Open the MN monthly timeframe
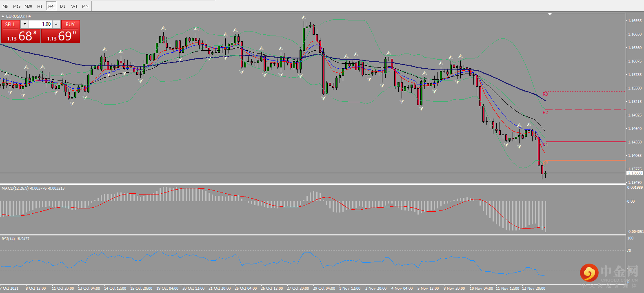644x293 pixels. 85,6
